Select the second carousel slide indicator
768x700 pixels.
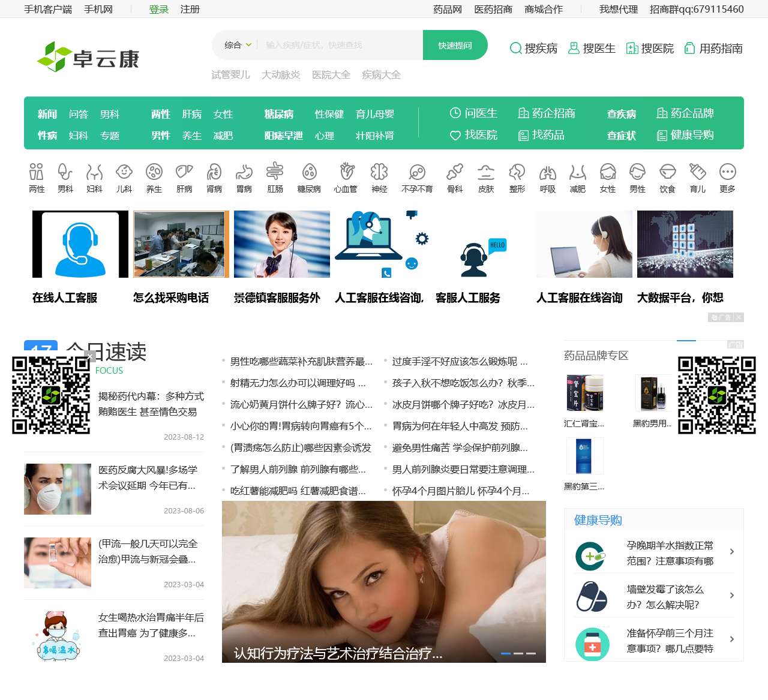518,653
